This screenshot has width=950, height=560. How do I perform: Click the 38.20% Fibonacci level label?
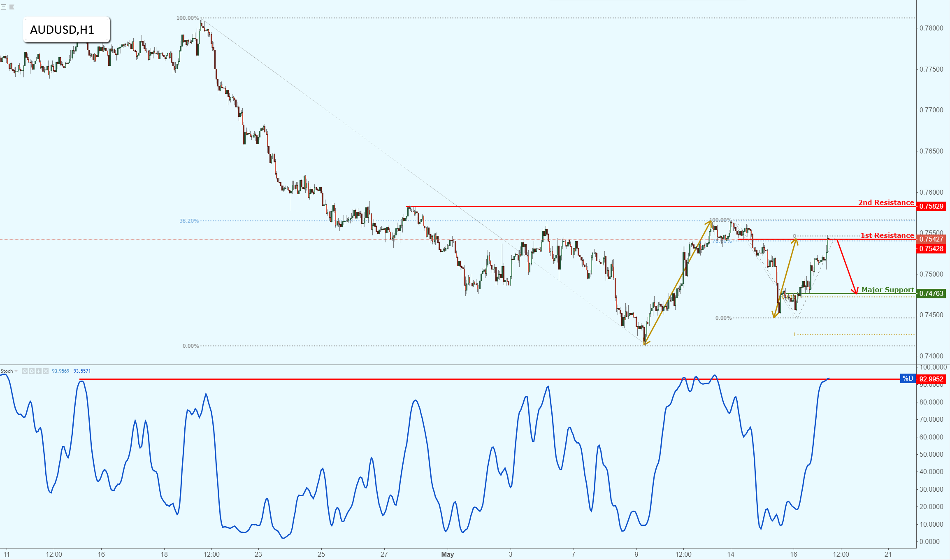point(189,221)
